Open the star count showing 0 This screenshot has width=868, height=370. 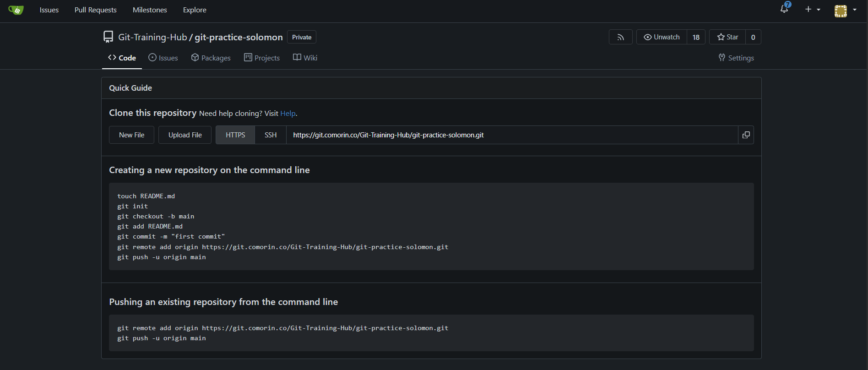tap(753, 37)
